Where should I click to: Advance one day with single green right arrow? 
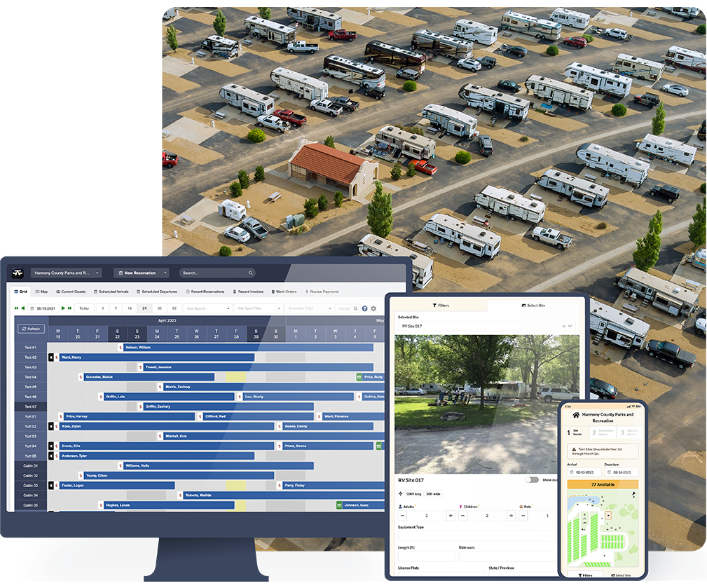63,308
